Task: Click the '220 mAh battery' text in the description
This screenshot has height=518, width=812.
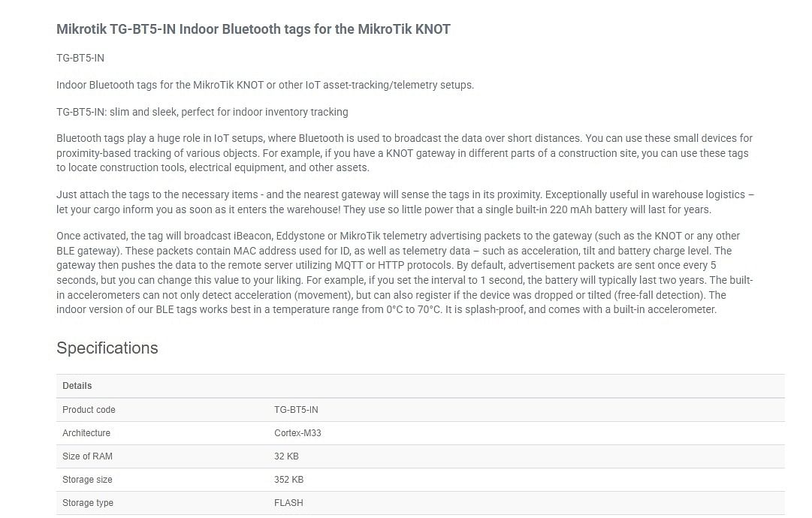Action: pyautogui.click(x=587, y=209)
